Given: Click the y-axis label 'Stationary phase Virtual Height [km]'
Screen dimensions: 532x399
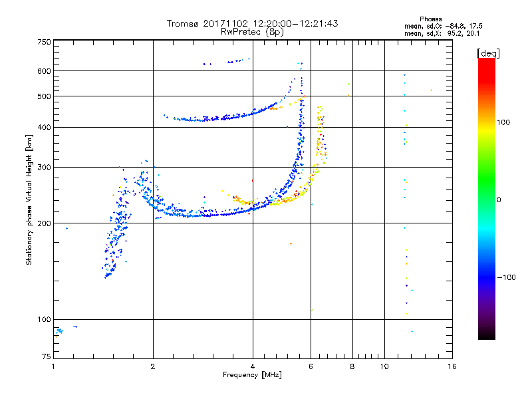Looking at the screenshot, I should [x=29, y=199].
